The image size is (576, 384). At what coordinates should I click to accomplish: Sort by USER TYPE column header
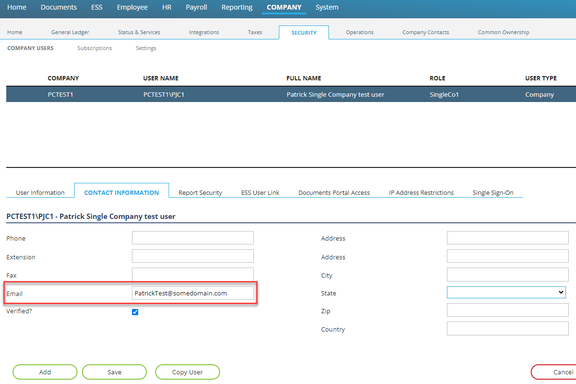pyautogui.click(x=541, y=78)
